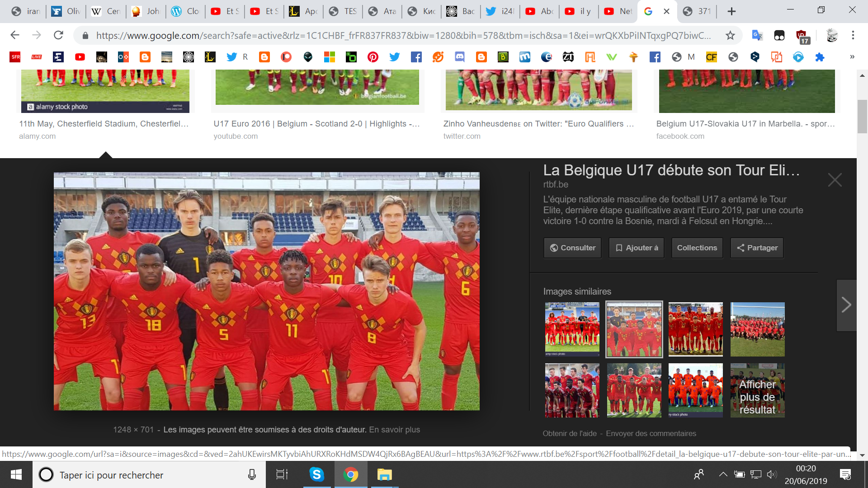Click the Pinterest bookmark icon
Viewport: 868px width, 488px height.
point(373,57)
